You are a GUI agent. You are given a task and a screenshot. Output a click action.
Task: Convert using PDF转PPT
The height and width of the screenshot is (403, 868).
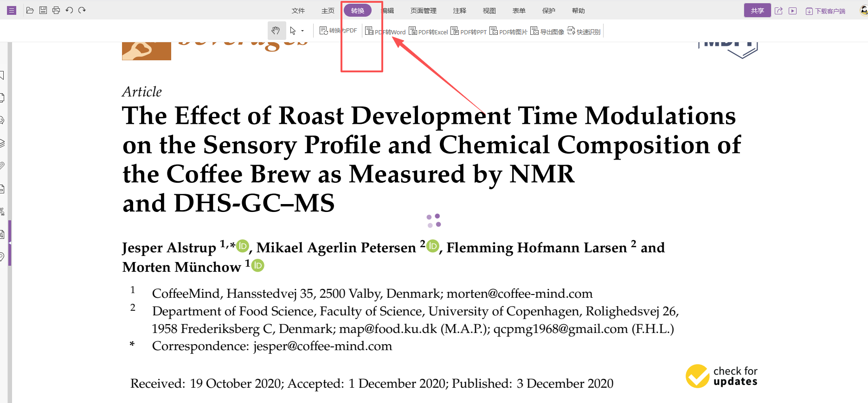469,32
